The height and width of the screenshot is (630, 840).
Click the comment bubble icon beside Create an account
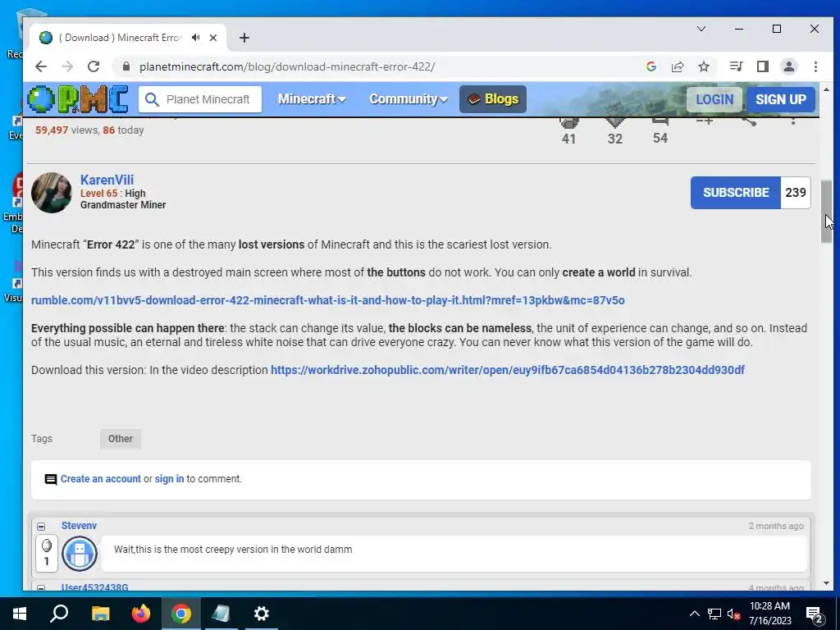tap(50, 479)
